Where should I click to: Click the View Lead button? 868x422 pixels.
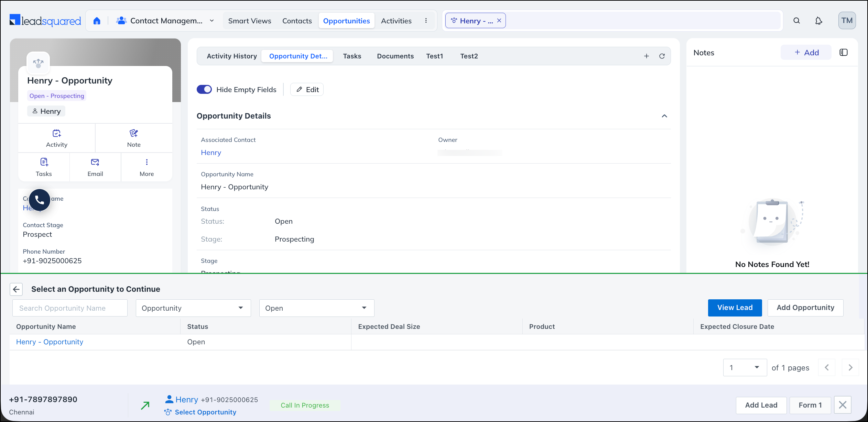pos(735,308)
